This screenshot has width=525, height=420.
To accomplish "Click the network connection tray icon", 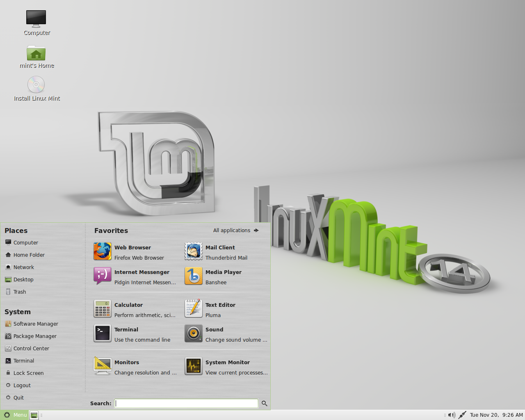I will point(462,415).
